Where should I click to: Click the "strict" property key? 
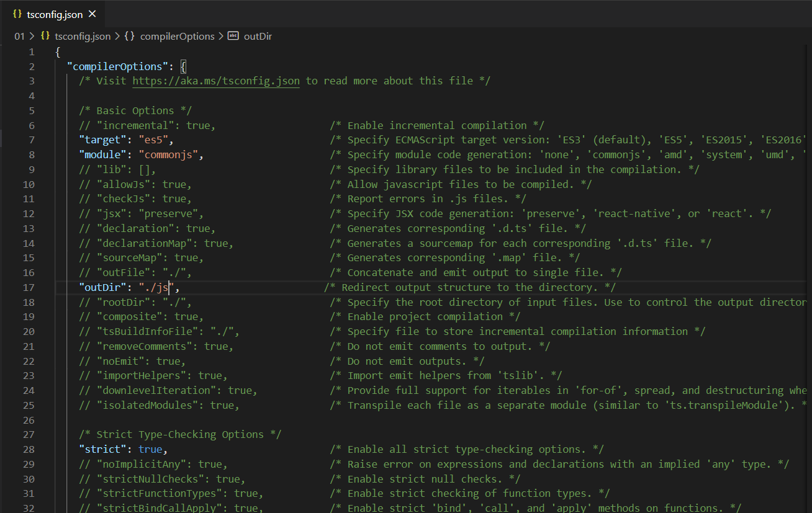102,449
